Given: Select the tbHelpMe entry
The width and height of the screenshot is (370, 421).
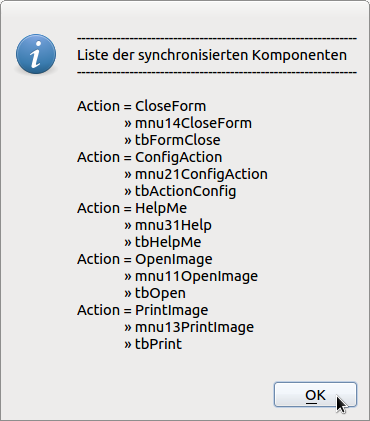Looking at the screenshot, I should [x=163, y=242].
